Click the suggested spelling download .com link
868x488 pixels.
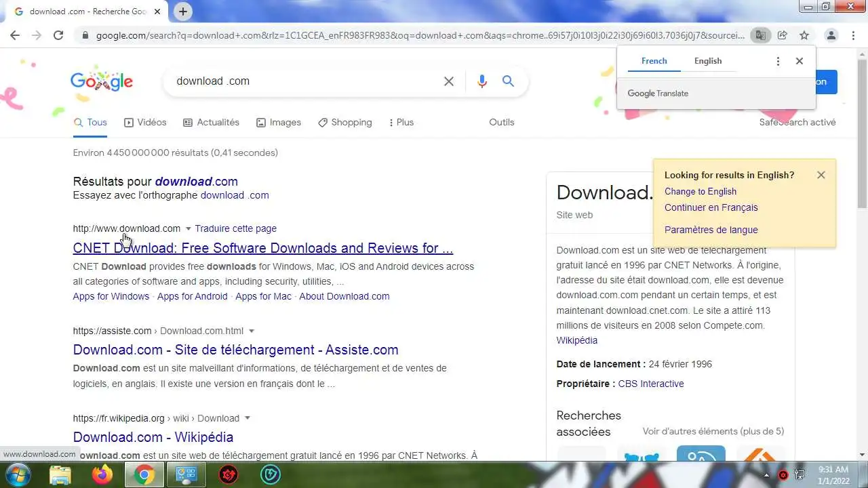[x=235, y=195]
